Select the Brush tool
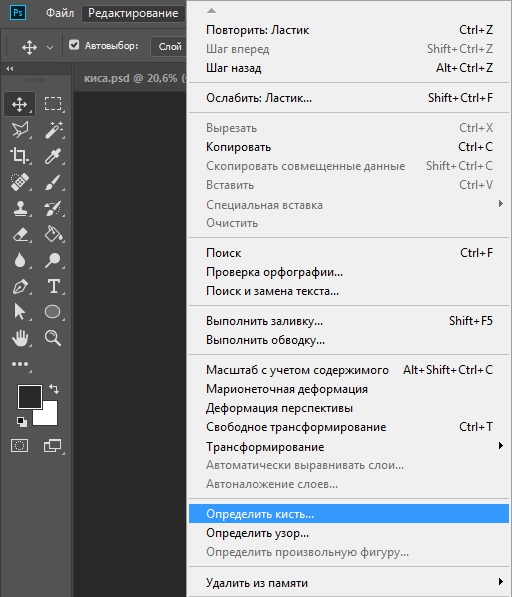The image size is (512, 597). [x=53, y=182]
